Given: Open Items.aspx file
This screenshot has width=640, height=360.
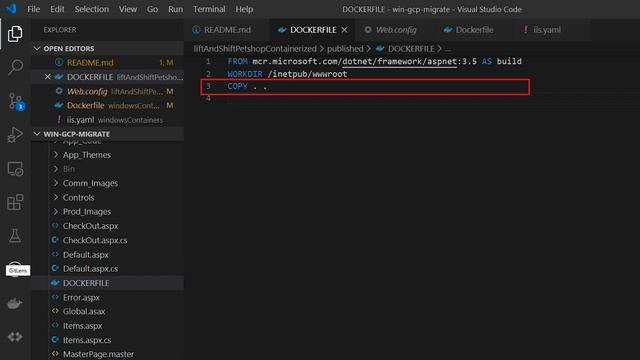Looking at the screenshot, I should point(107,326).
